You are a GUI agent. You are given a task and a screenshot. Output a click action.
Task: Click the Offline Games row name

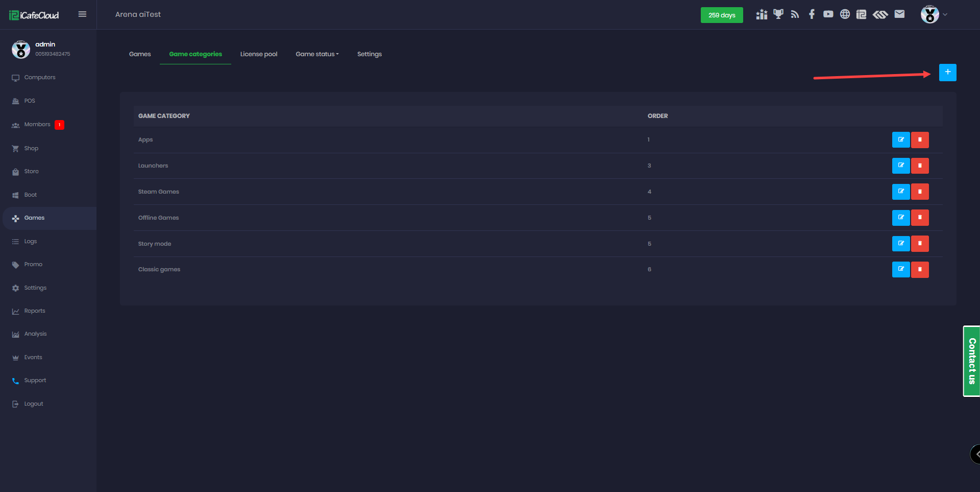158,218
